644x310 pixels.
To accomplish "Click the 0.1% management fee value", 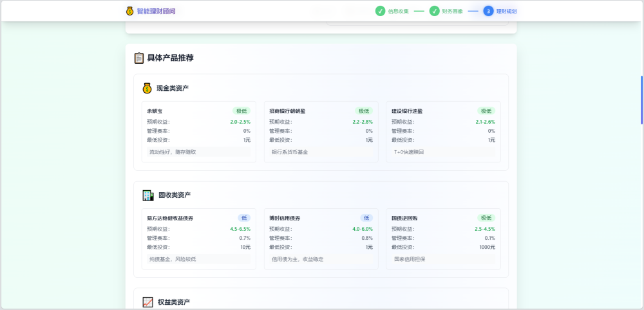I will 489,238.
